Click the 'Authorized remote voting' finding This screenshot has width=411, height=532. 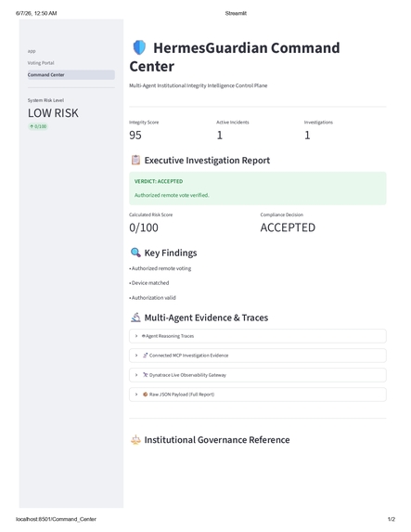tap(161, 268)
